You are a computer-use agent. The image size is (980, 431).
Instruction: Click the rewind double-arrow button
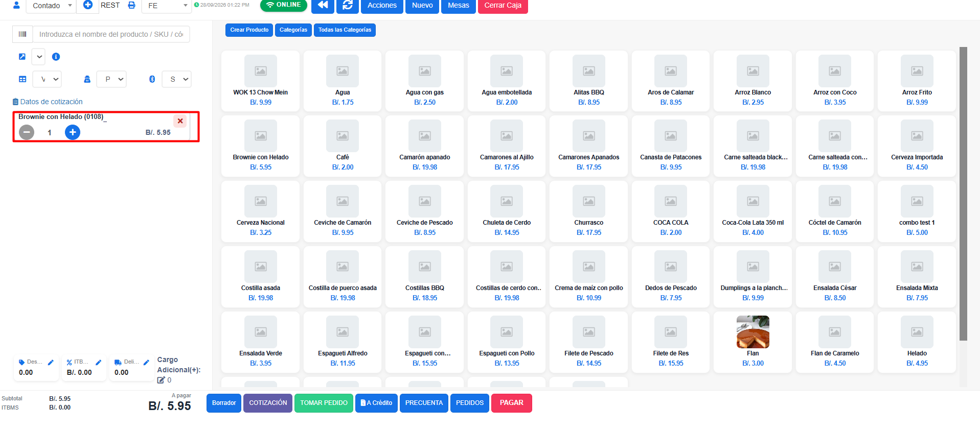pyautogui.click(x=323, y=5)
